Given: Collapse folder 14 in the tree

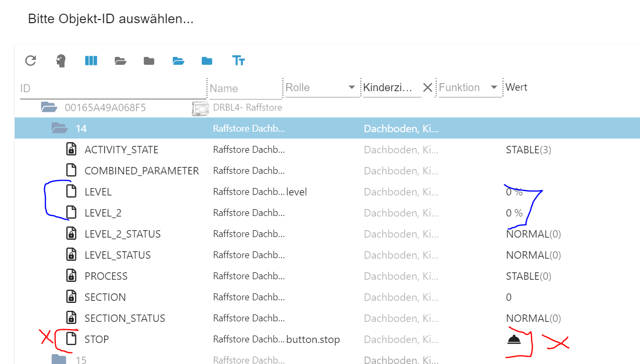Looking at the screenshot, I should pyautogui.click(x=59, y=128).
